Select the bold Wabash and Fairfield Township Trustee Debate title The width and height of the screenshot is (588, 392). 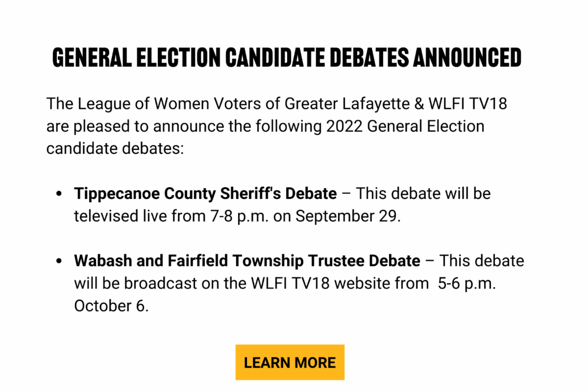click(x=247, y=261)
